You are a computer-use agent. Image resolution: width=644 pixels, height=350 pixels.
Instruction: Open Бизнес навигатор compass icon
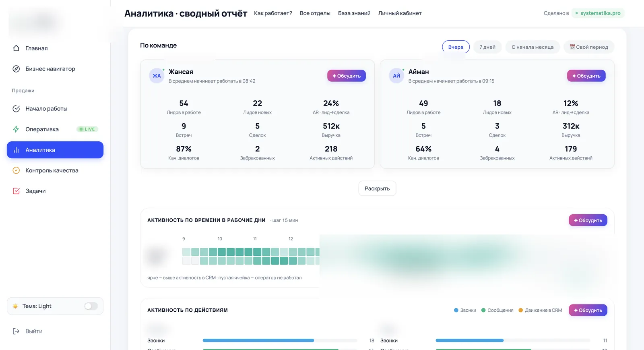click(x=16, y=69)
